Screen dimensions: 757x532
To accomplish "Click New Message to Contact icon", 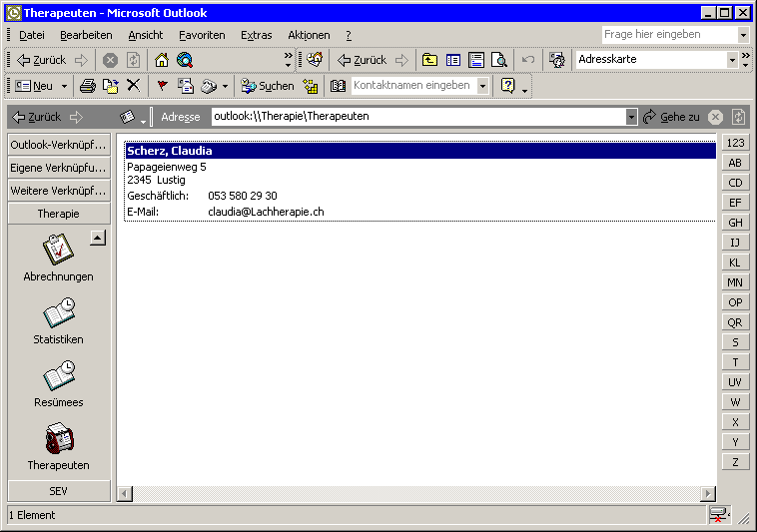I will coord(186,86).
